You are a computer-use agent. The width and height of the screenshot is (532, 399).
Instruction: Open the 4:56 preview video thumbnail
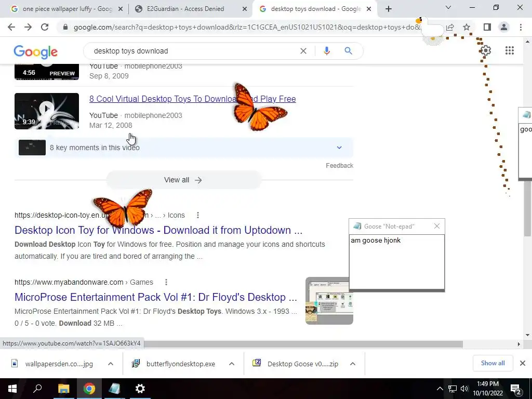(47, 72)
